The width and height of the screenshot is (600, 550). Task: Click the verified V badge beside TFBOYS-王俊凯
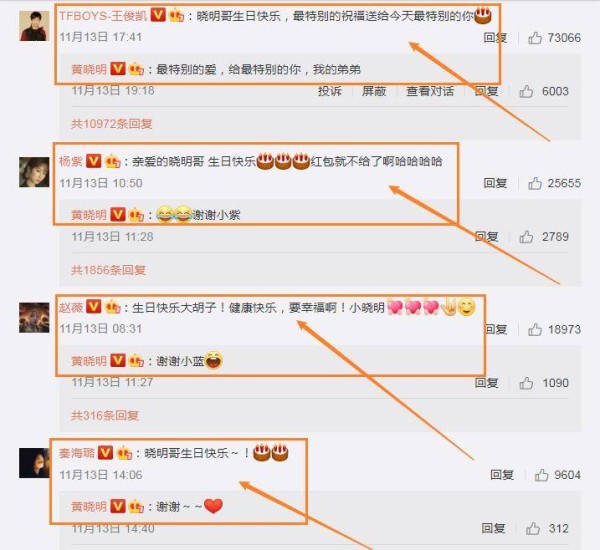coord(158,15)
